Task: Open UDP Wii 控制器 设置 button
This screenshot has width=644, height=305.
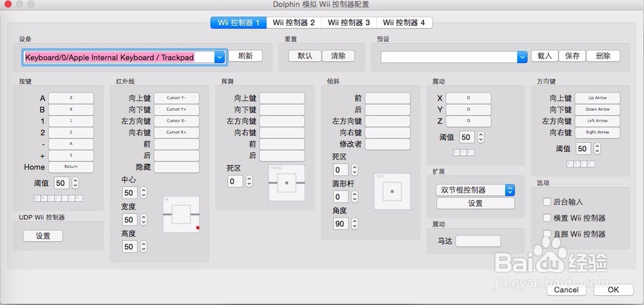Action: coord(43,236)
